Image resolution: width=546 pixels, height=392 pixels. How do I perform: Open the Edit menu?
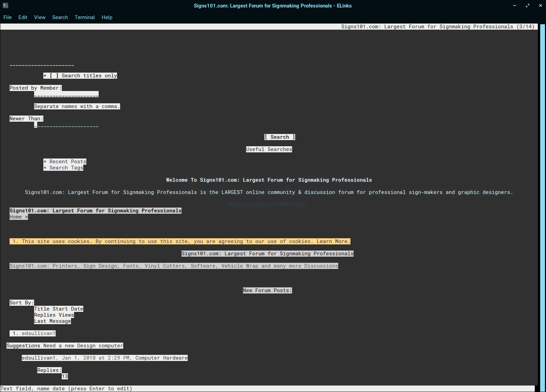pyautogui.click(x=23, y=17)
